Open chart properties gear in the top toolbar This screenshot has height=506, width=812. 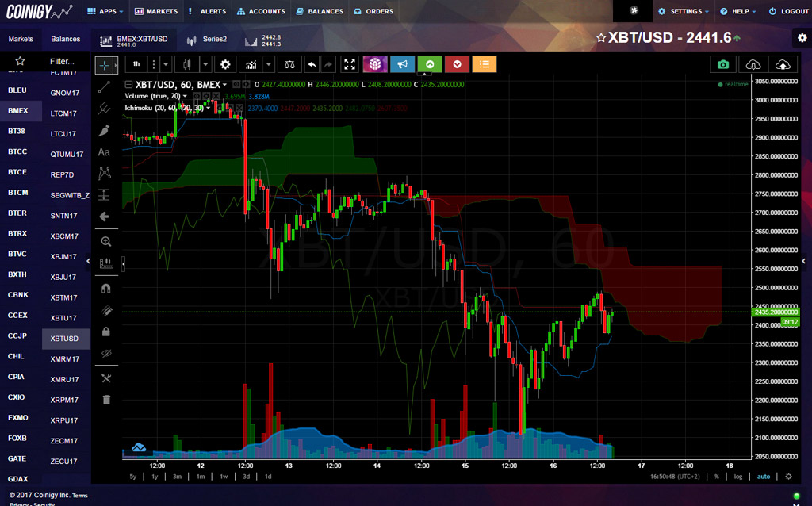click(x=225, y=65)
